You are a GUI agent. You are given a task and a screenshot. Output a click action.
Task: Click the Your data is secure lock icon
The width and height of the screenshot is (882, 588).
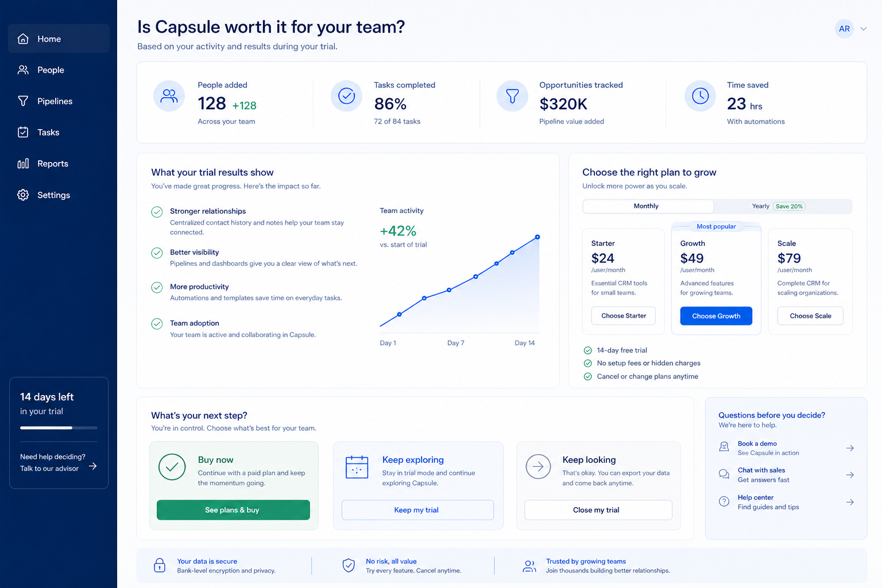(160, 565)
